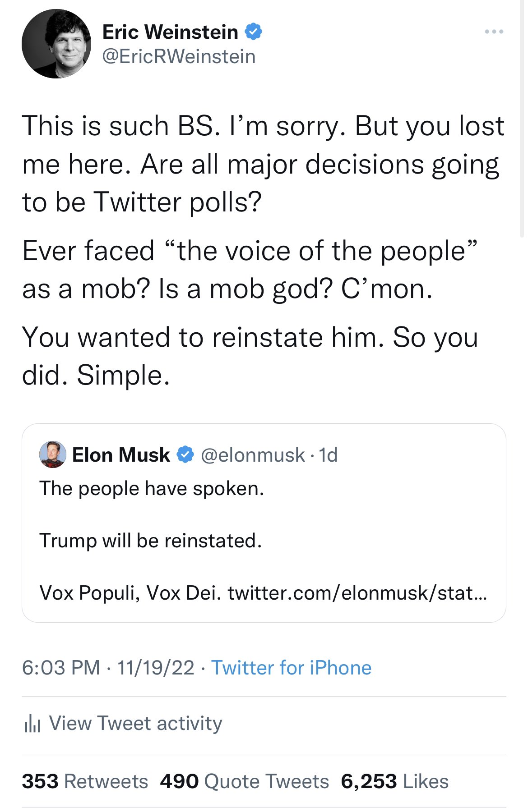The width and height of the screenshot is (528, 812).
Task: Open the Eric Weinstein display name
Action: click(x=170, y=32)
